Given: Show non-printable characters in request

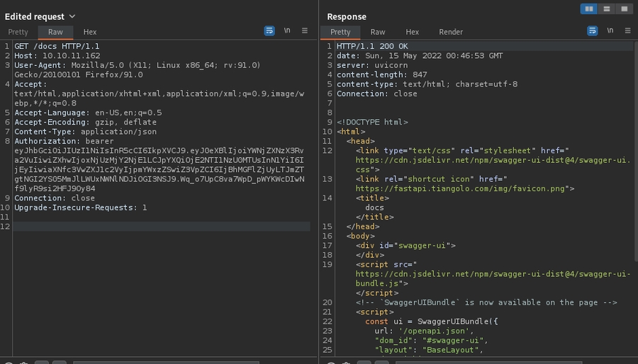Looking at the screenshot, I should pos(287,31).
